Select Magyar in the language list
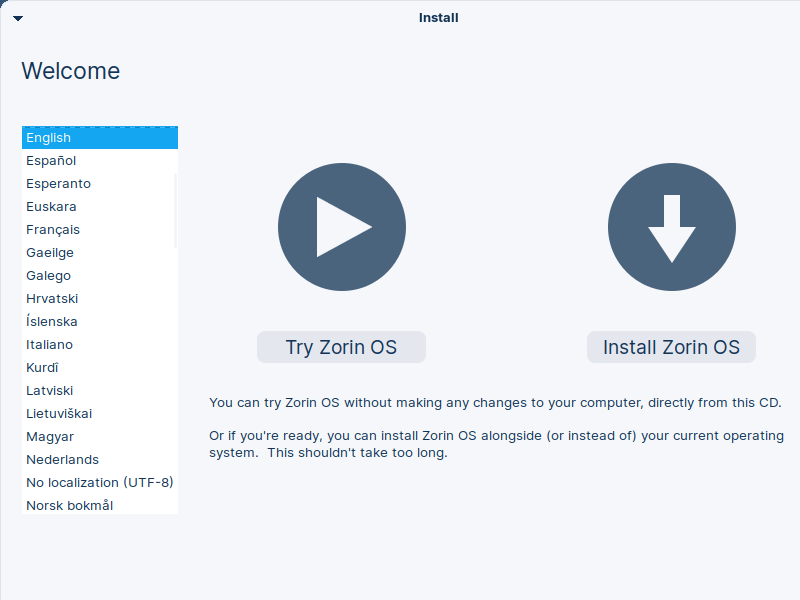800x600 pixels. point(100,436)
